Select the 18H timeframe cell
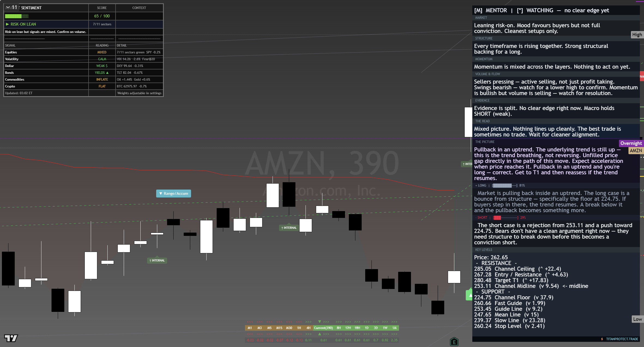644x347 pixels. pos(357,328)
